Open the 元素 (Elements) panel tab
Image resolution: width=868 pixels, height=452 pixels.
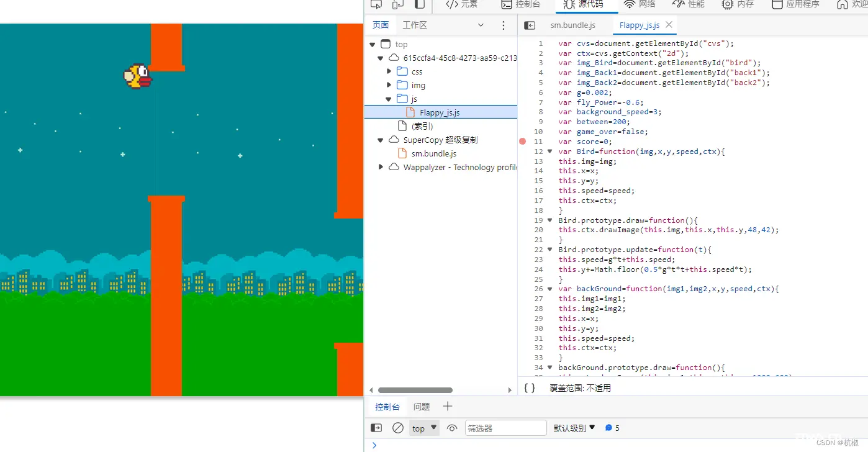coord(462,4)
